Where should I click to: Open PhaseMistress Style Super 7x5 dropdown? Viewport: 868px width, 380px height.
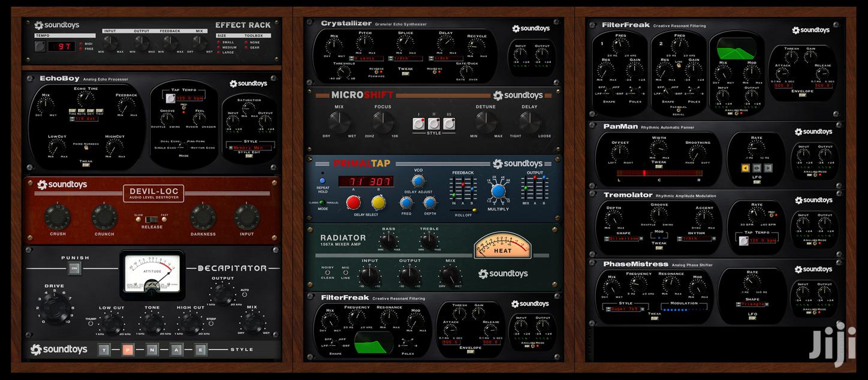626,309
